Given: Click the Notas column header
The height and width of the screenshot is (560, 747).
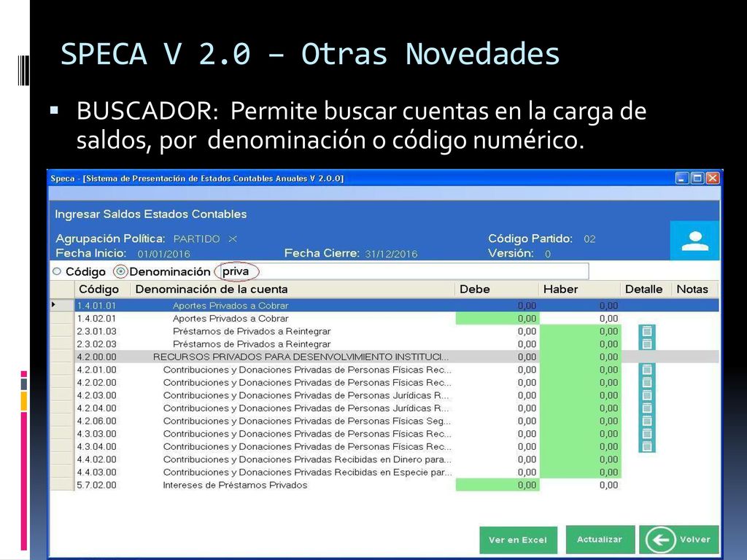Looking at the screenshot, I should [694, 289].
